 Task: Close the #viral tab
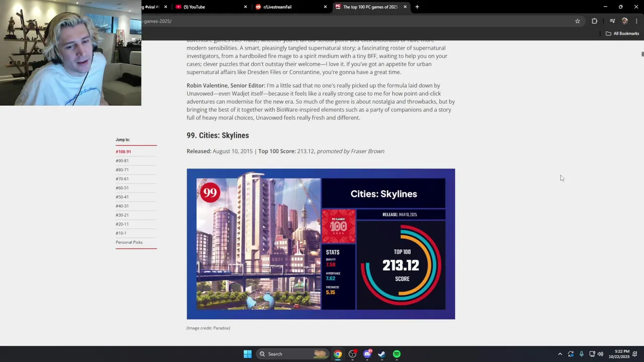tap(166, 7)
